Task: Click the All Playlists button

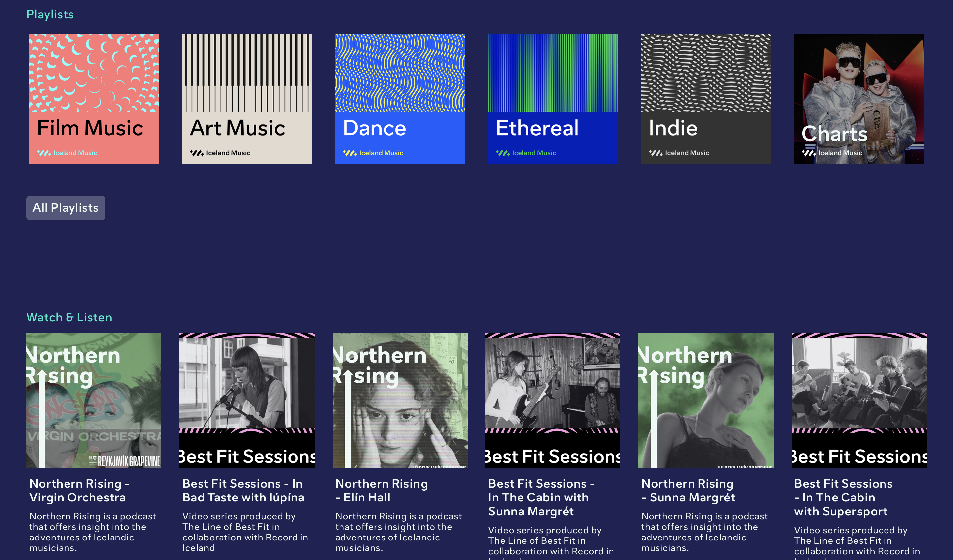Action: [66, 208]
